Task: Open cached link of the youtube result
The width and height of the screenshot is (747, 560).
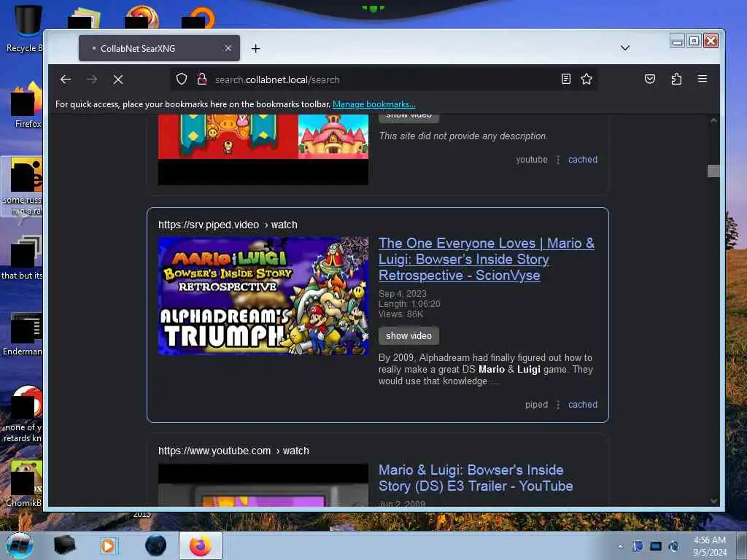Action: [583, 160]
